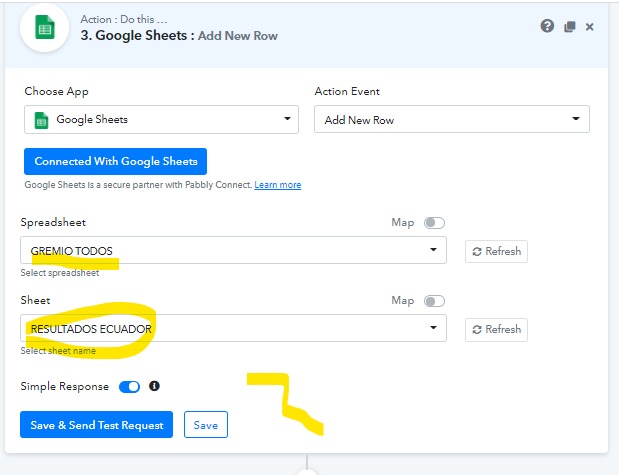This screenshot has height=475, width=619.
Task: Click Save & Send Test Request
Action: pos(96,424)
